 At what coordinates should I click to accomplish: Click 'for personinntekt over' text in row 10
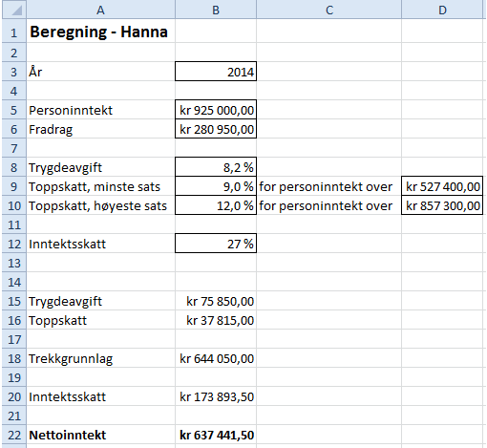(x=326, y=205)
